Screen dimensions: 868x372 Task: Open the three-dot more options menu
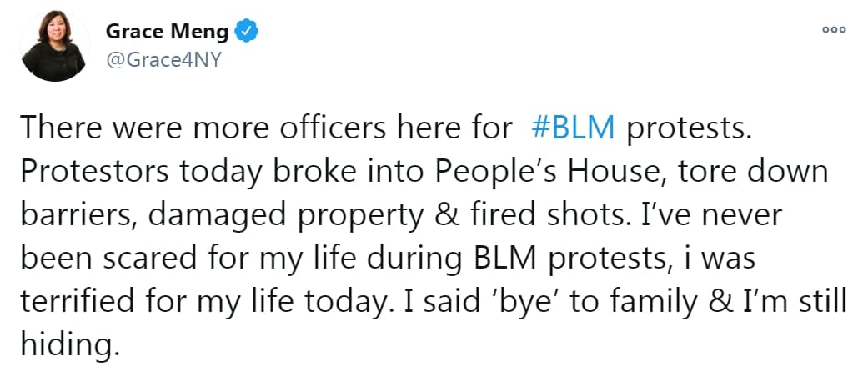click(834, 30)
